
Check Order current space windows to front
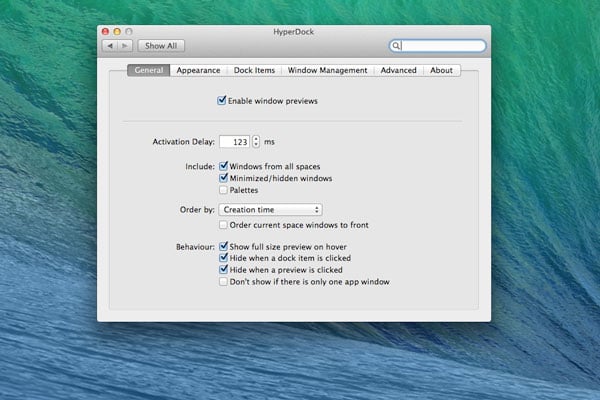pos(223,225)
